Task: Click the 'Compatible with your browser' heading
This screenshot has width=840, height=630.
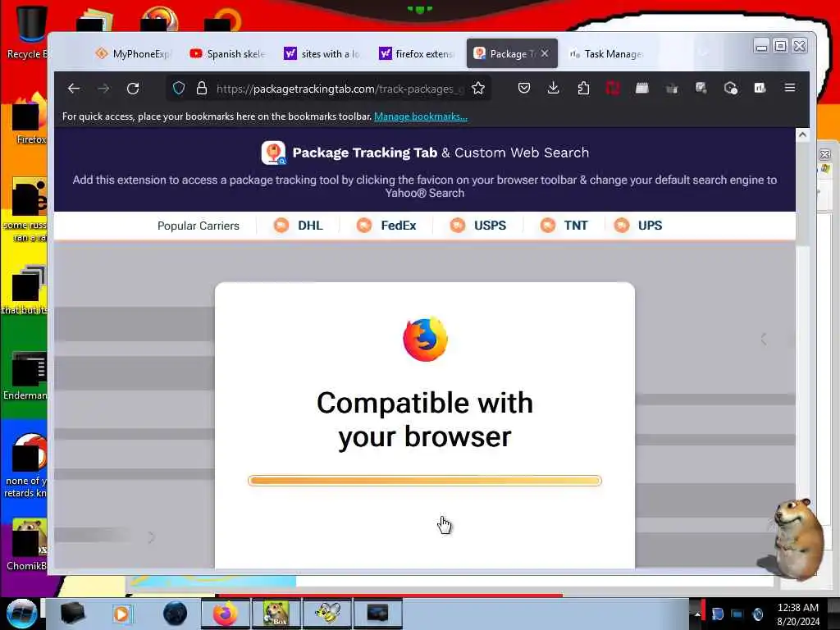Action: coord(425,419)
